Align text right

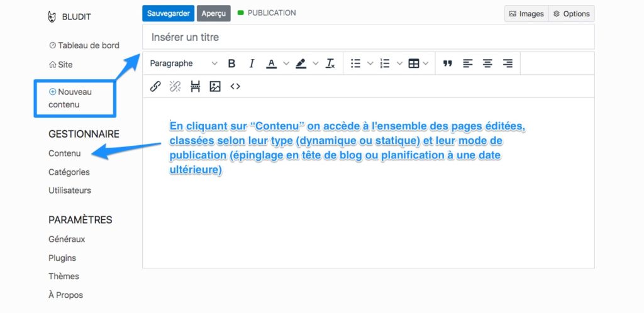coord(508,63)
